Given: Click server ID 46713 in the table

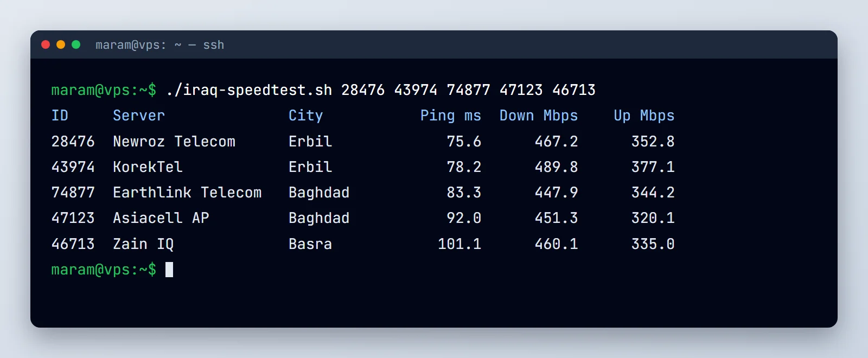Looking at the screenshot, I should pyautogui.click(x=73, y=244).
